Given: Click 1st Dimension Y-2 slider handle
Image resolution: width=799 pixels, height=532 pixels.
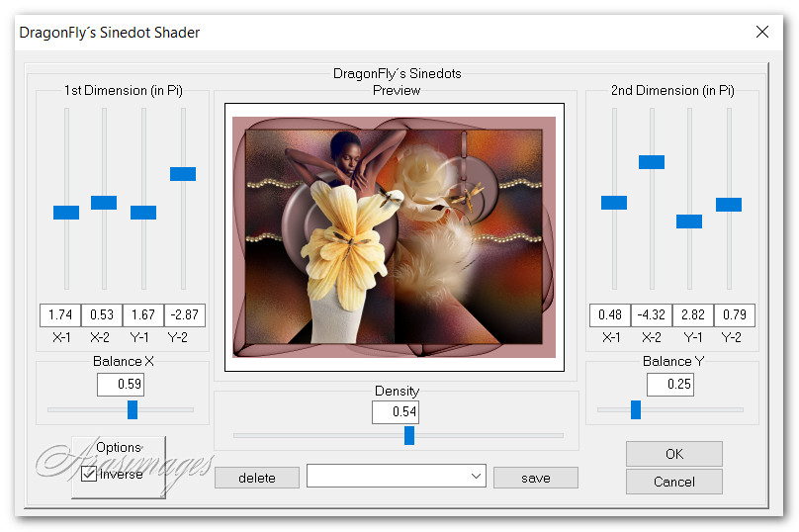Looking at the screenshot, I should 183,174.
